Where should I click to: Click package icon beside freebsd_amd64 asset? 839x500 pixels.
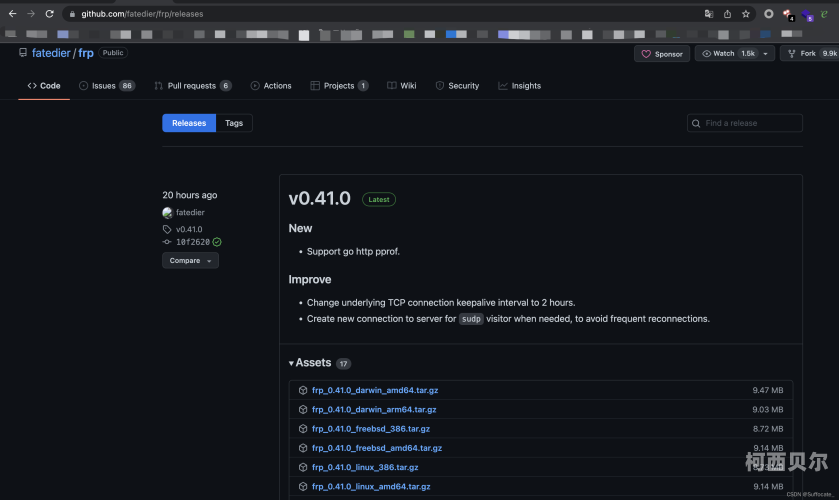point(303,448)
